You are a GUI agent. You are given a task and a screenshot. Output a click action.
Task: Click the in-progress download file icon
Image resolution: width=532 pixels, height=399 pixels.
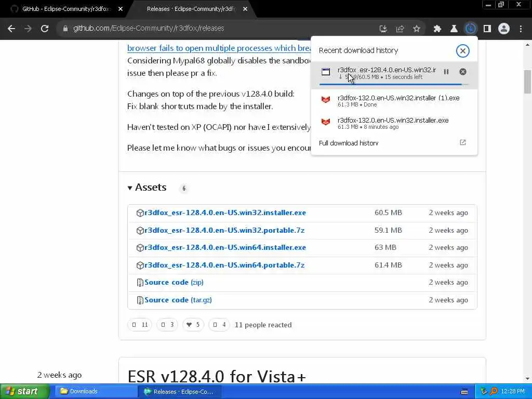[x=326, y=72]
